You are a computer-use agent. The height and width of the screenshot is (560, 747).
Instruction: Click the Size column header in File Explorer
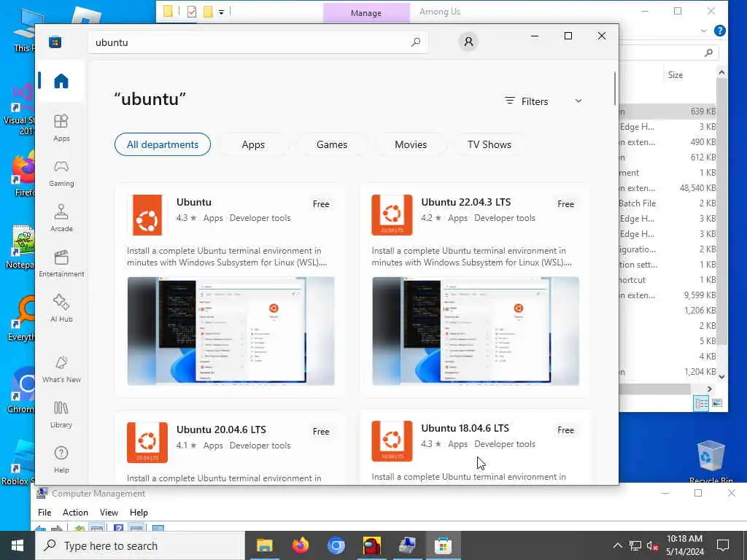676,75
